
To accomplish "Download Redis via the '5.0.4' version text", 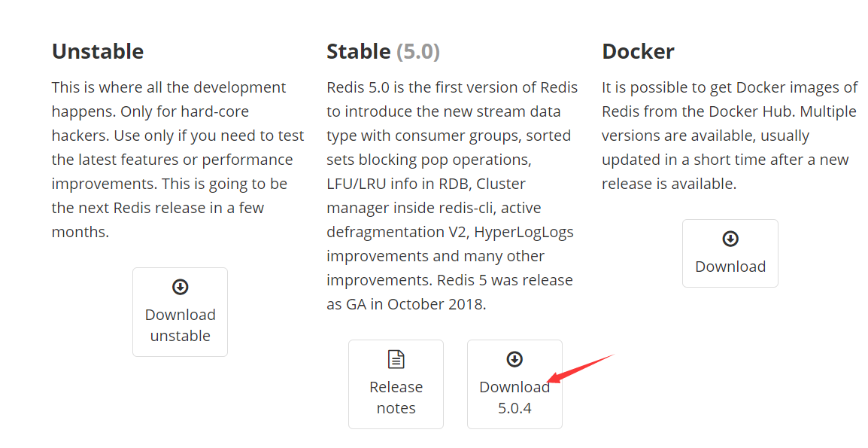I will [514, 408].
